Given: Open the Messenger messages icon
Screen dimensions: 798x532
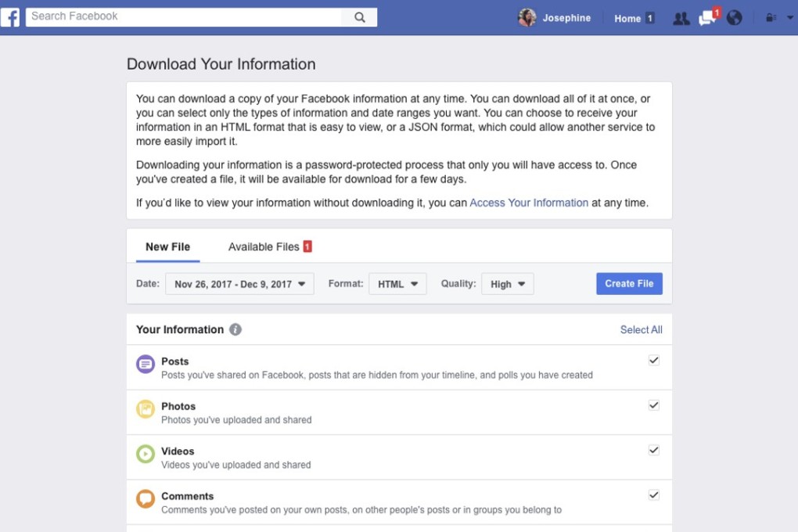Looking at the screenshot, I should point(706,17).
